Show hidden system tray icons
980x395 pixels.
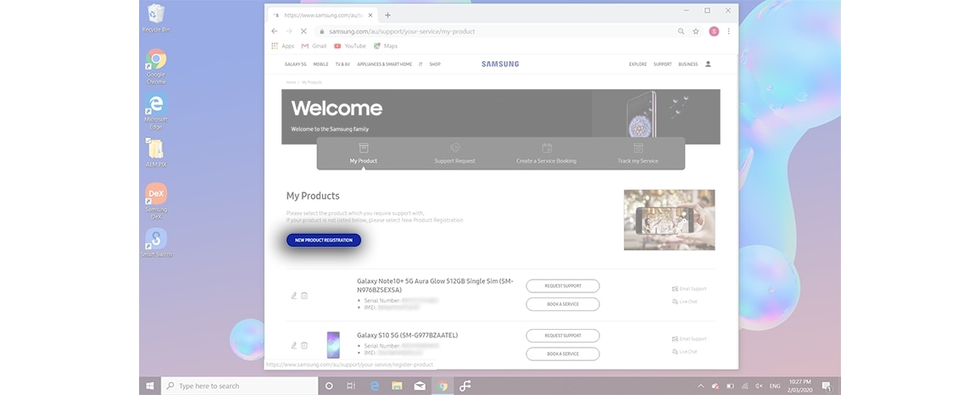click(700, 386)
